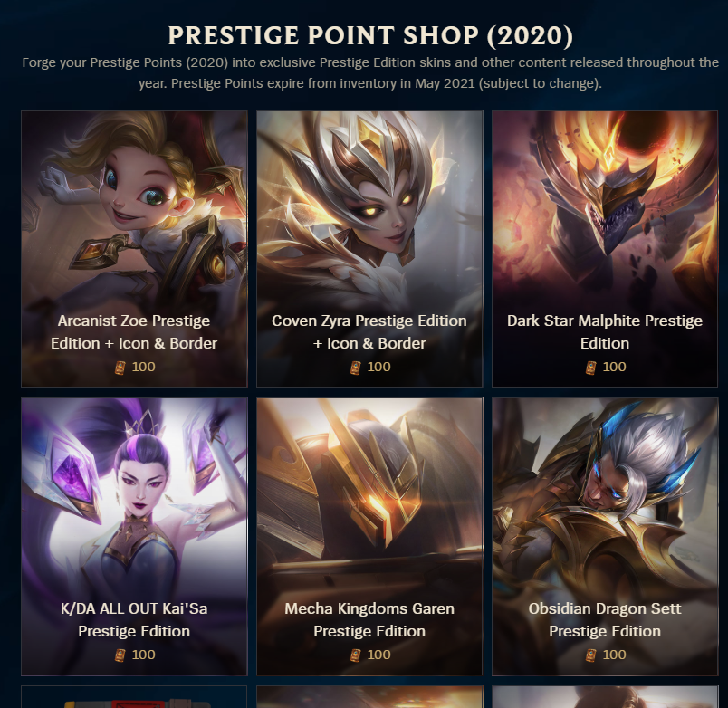728x708 pixels.
Task: Click the 100 price on Obsidian Dragon Sett
Action: point(614,655)
